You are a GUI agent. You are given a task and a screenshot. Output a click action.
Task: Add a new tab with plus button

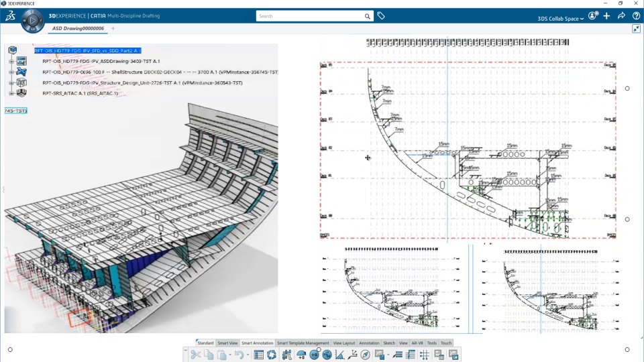(x=113, y=28)
